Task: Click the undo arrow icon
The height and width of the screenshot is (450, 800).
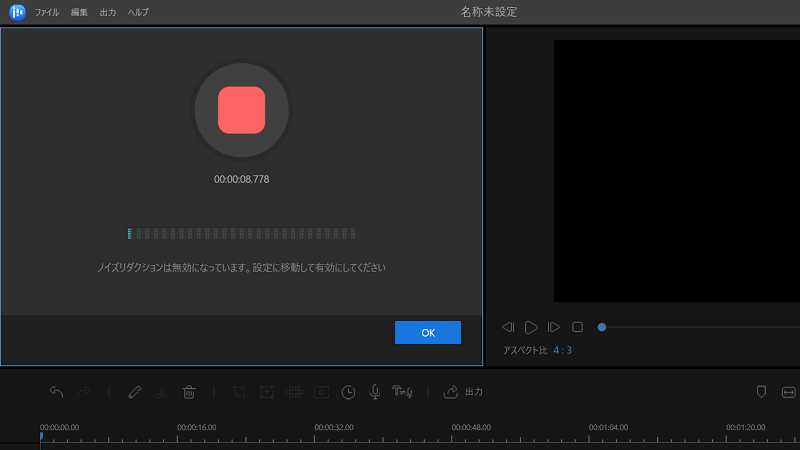Action: (x=56, y=392)
